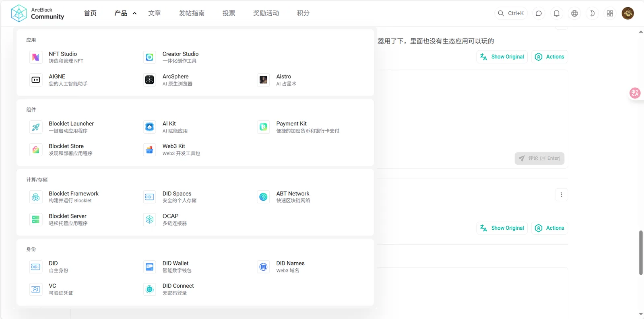Click the Creator Studio product name
The height and width of the screenshot is (319, 644).
[x=180, y=54]
